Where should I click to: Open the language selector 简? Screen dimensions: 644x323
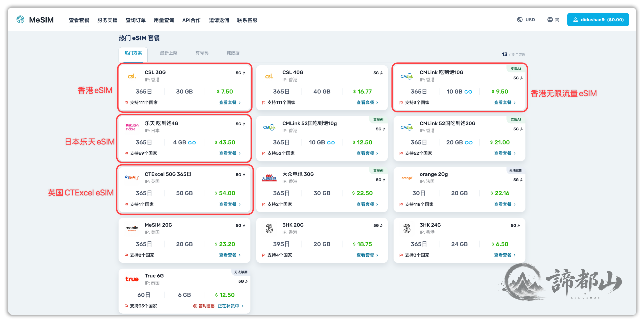click(553, 20)
